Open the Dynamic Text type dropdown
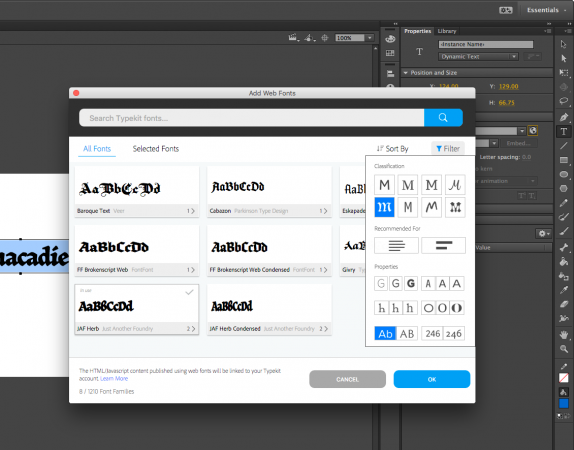Screen dimensions: 574x450 click(x=478, y=57)
